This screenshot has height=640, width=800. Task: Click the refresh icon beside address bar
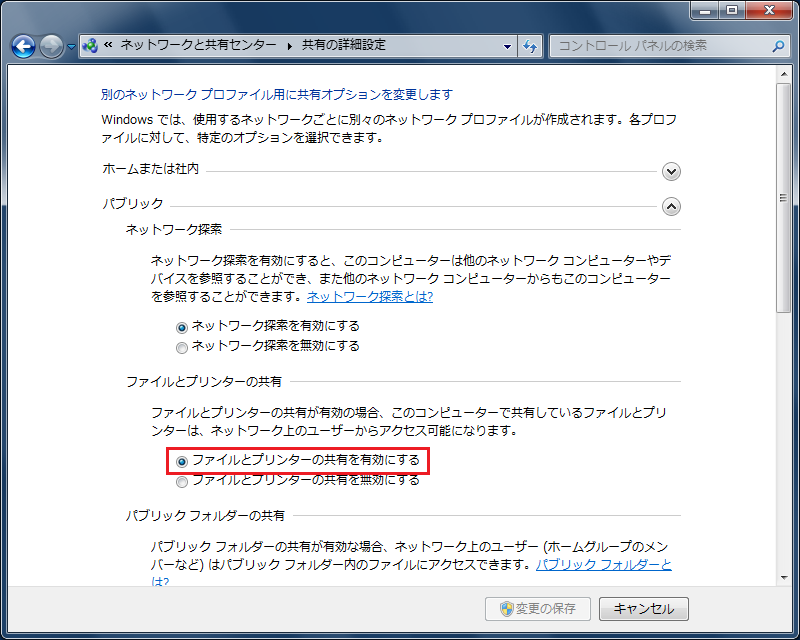530,46
